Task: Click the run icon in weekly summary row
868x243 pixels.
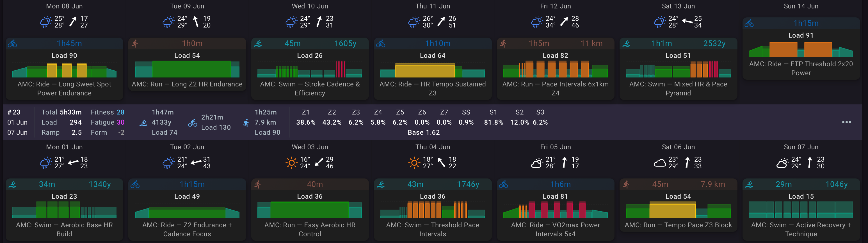Action: click(246, 123)
